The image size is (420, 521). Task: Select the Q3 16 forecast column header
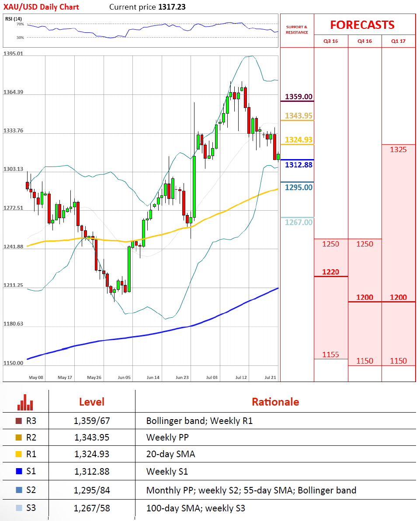tap(330, 41)
